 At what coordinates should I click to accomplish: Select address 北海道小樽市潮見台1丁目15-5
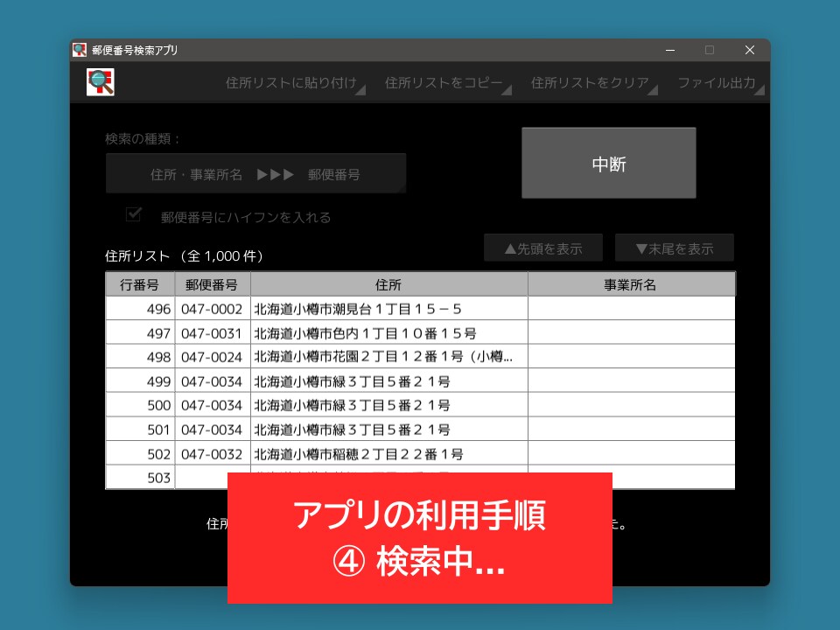[388, 309]
